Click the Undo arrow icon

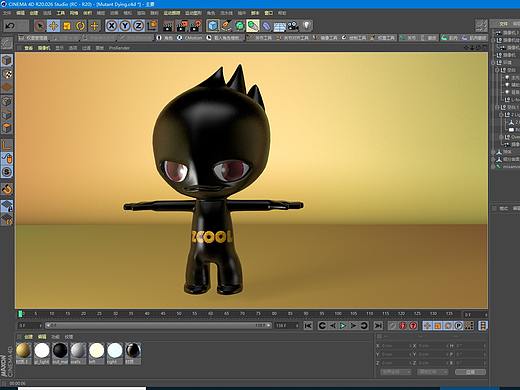point(10,26)
